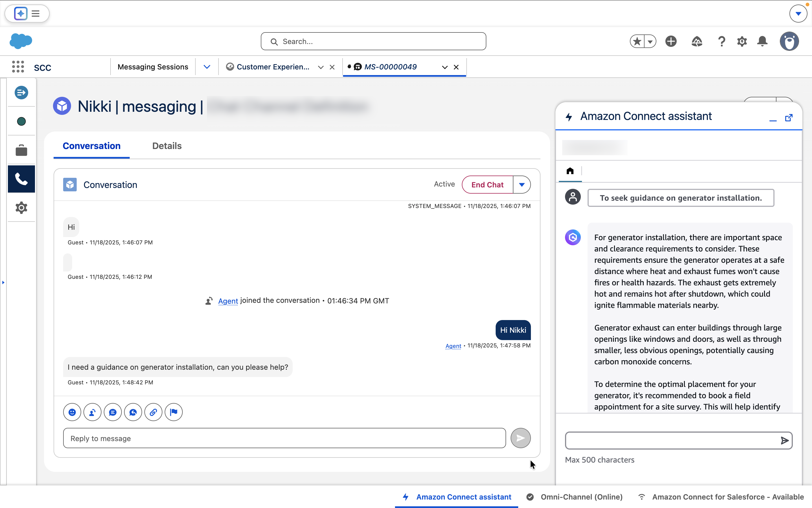Select the phone icon in sidebar
The width and height of the screenshot is (812, 508).
[x=21, y=179]
